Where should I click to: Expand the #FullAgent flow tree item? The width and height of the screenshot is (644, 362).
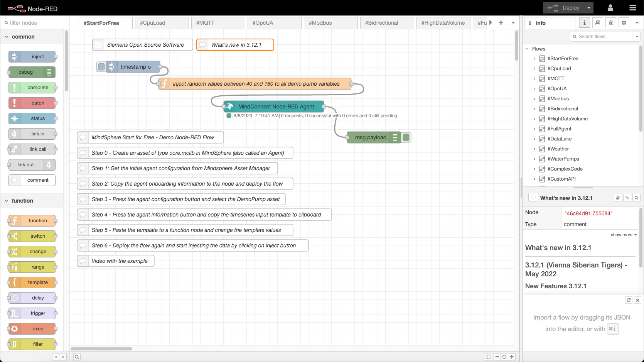[x=534, y=129]
